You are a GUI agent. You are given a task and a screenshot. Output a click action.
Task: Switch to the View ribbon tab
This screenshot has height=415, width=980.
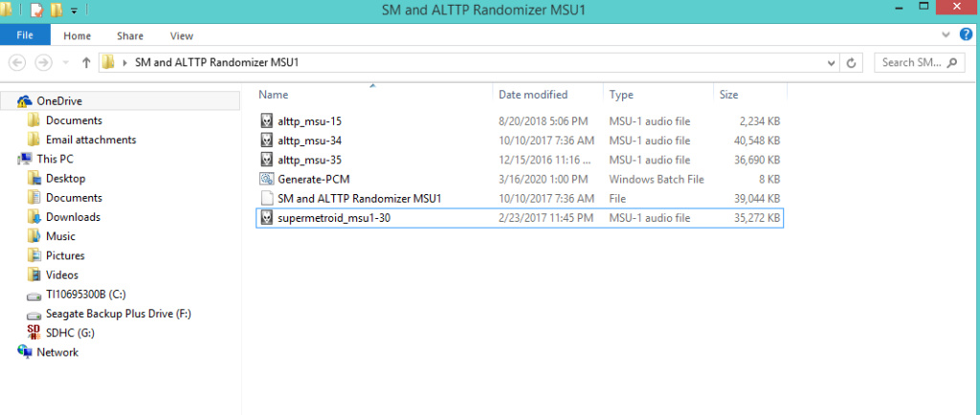(181, 36)
